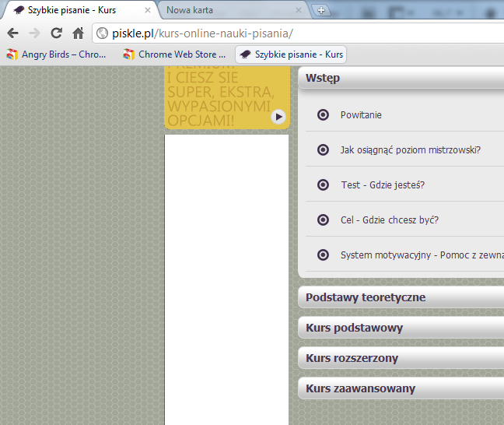Click the bullet icon beside System motywacyjny
The width and height of the screenshot is (504, 425).
click(x=323, y=255)
